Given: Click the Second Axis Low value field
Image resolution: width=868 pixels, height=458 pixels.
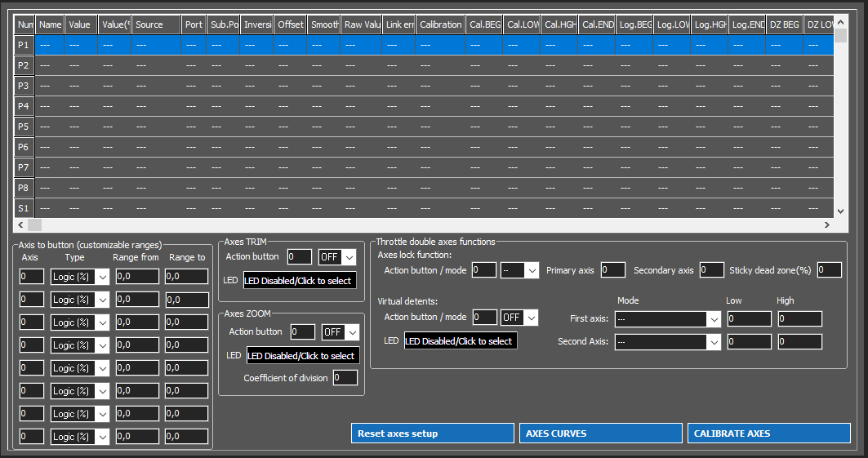Looking at the screenshot, I should coord(749,341).
